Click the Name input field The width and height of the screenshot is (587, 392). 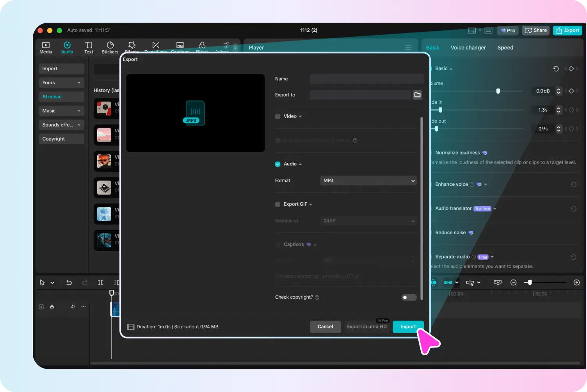pyautogui.click(x=366, y=78)
